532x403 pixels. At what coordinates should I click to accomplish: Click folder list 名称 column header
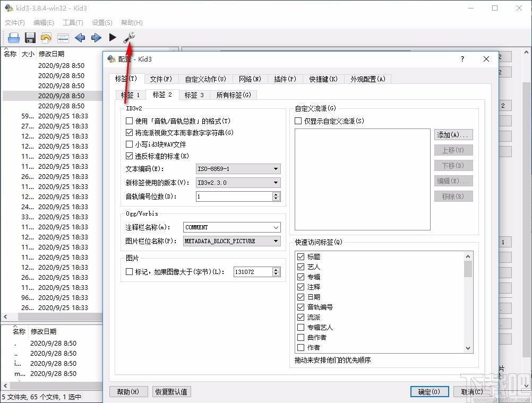pyautogui.click(x=19, y=331)
